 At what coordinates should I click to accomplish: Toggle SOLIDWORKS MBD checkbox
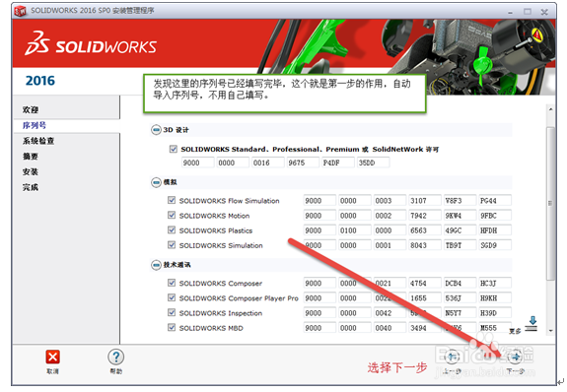click(172, 327)
